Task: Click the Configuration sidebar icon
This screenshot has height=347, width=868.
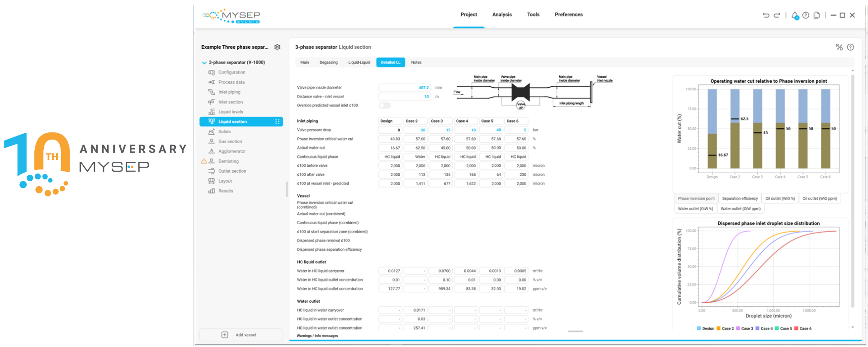Action: pos(211,72)
